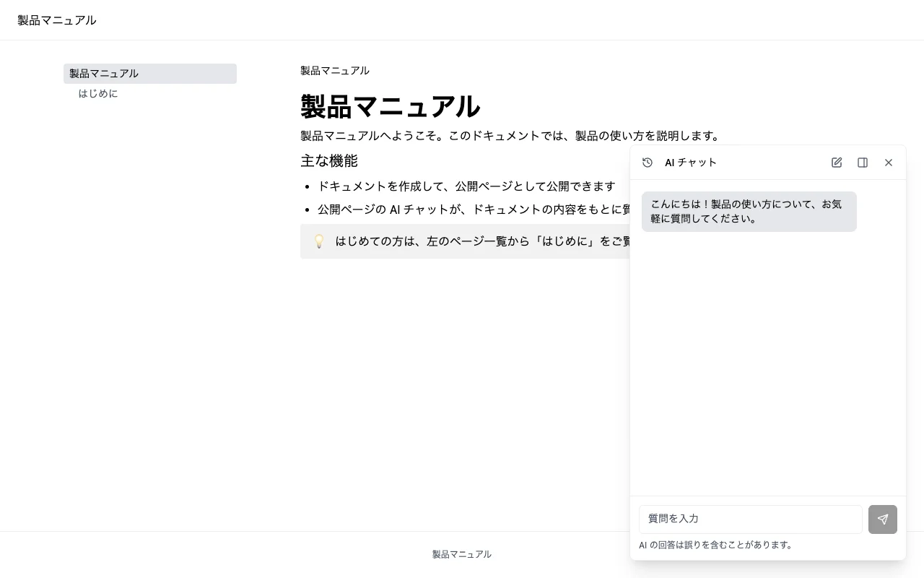Open the はじめに page in sidebar

(x=98, y=94)
